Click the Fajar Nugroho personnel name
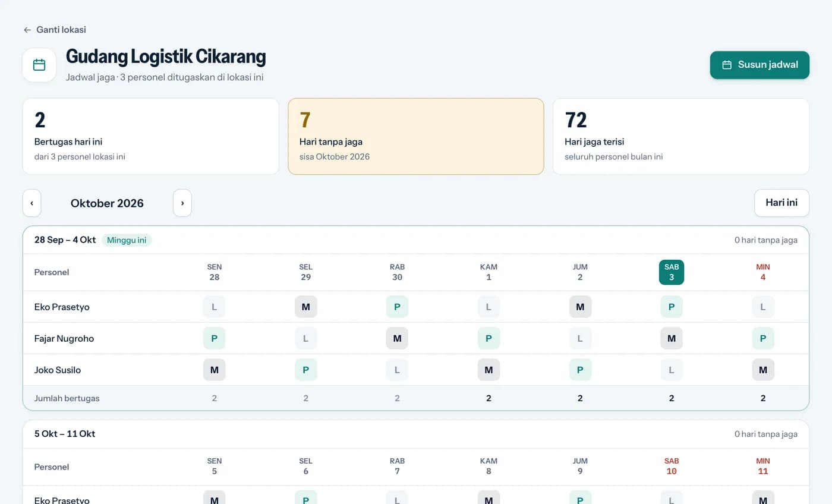Viewport: 832px width, 504px height. pyautogui.click(x=64, y=339)
